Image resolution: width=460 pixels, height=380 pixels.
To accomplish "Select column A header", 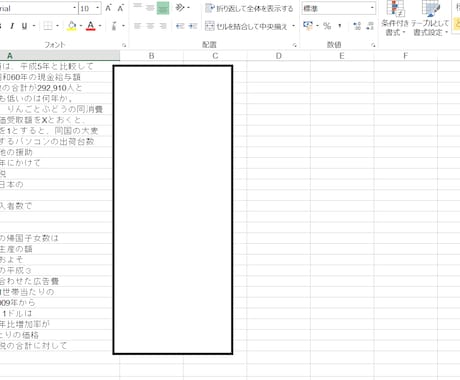I will (60, 56).
